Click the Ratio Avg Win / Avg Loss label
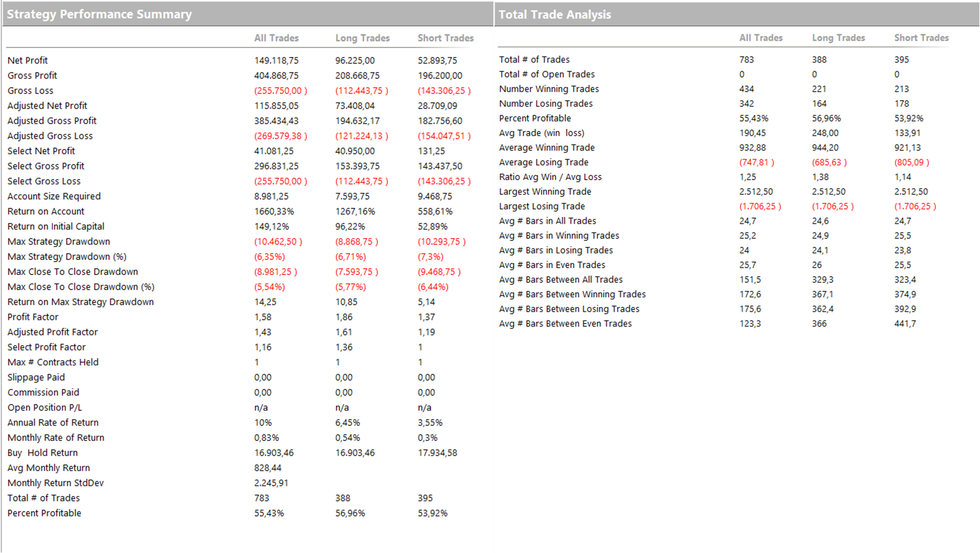This screenshot has width=980, height=553. [550, 177]
